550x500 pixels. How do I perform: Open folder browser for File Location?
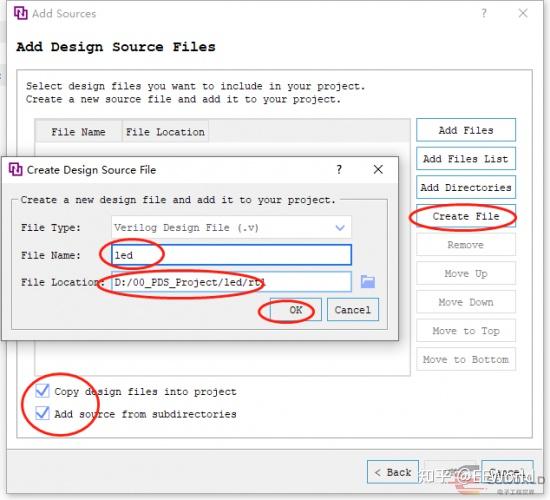[368, 281]
